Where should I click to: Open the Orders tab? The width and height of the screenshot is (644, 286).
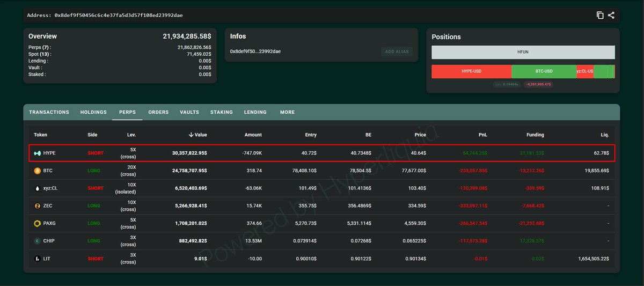point(158,112)
